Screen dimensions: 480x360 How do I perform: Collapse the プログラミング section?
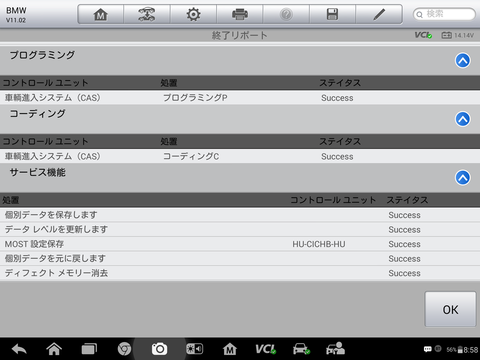coord(463,60)
